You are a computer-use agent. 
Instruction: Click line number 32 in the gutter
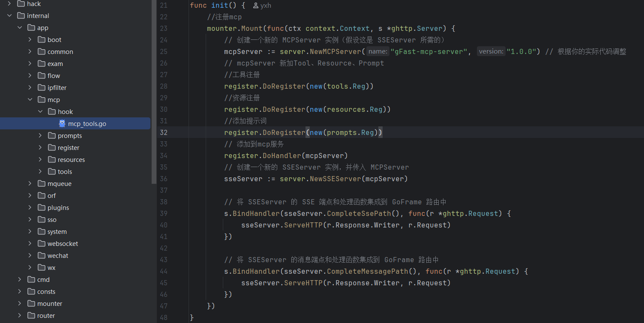[x=164, y=132]
